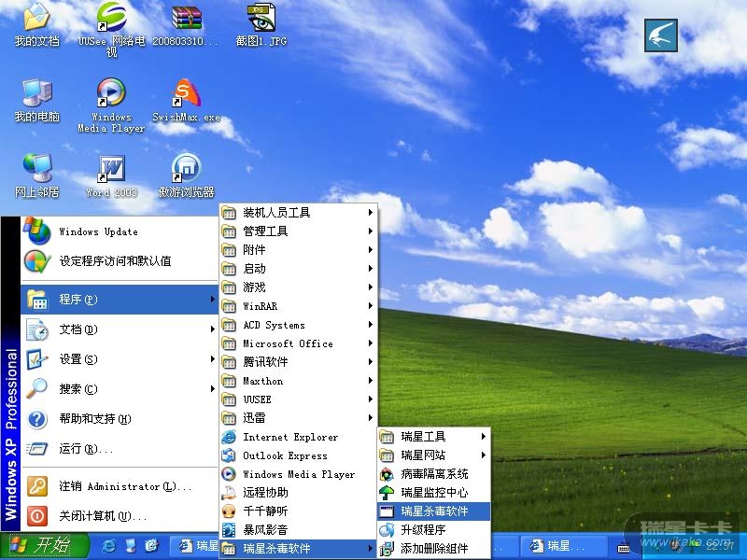
Task: Select the 截图1.JPG file on desktop
Action: [261, 25]
